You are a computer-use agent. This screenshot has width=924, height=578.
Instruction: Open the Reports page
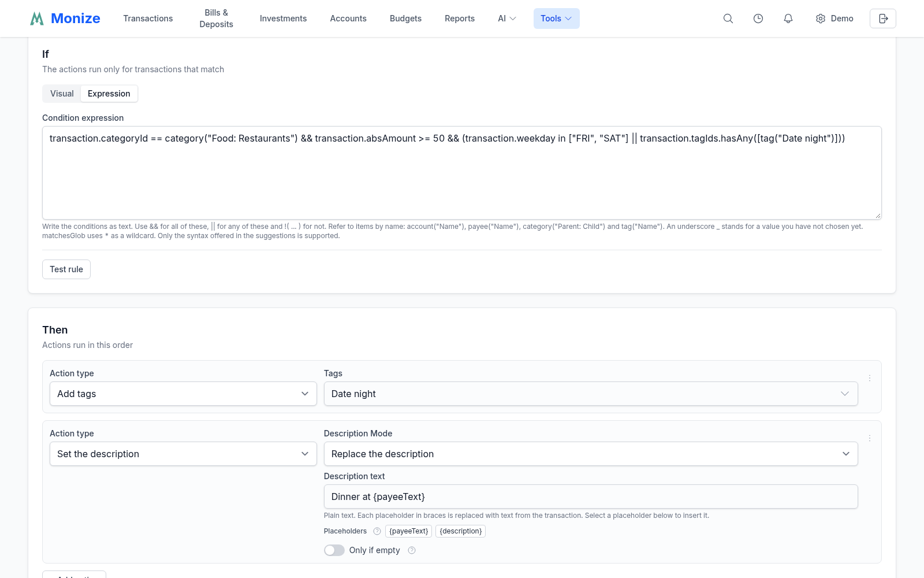460,18
